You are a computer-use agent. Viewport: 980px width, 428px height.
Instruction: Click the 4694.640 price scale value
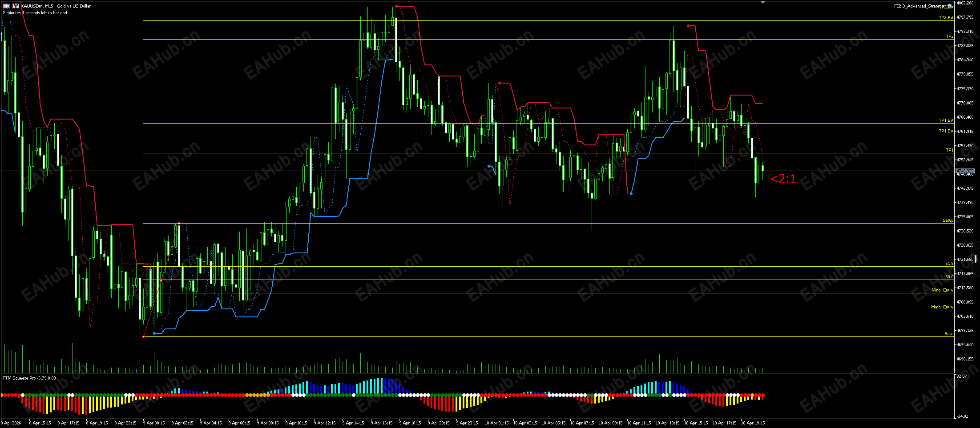point(965,345)
